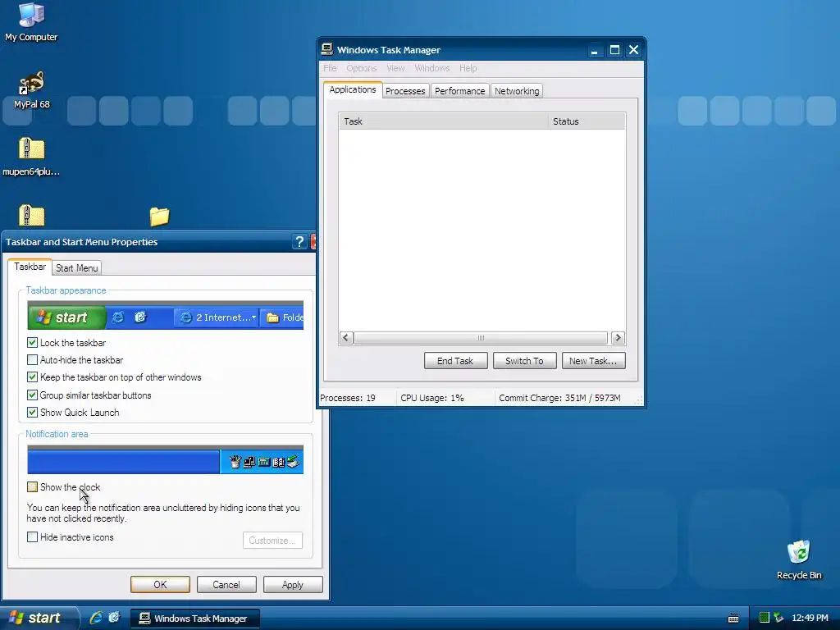Toggle the Lock the taskbar checkbox
The image size is (840, 630).
click(x=32, y=342)
